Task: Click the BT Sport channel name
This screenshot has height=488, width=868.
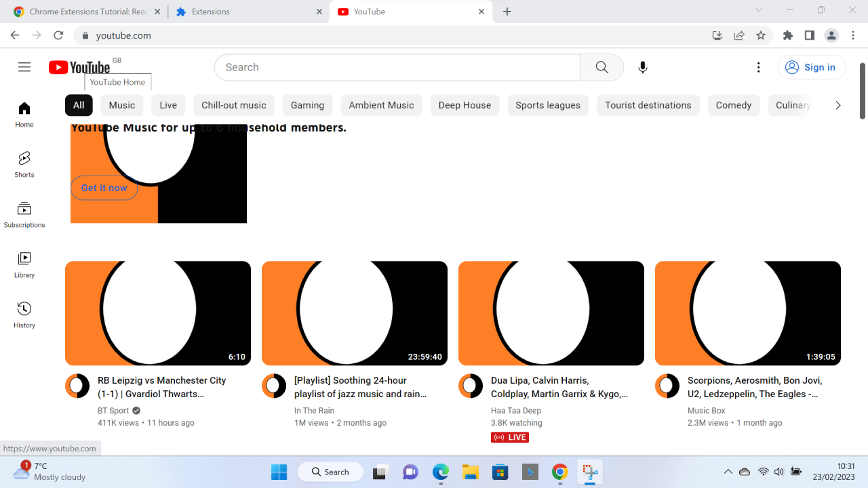Action: coord(113,411)
